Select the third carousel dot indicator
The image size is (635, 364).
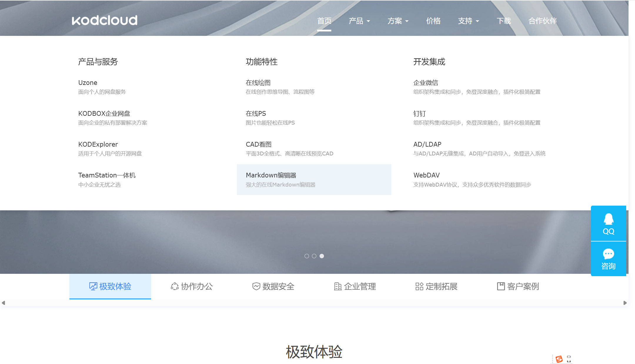coord(322,256)
